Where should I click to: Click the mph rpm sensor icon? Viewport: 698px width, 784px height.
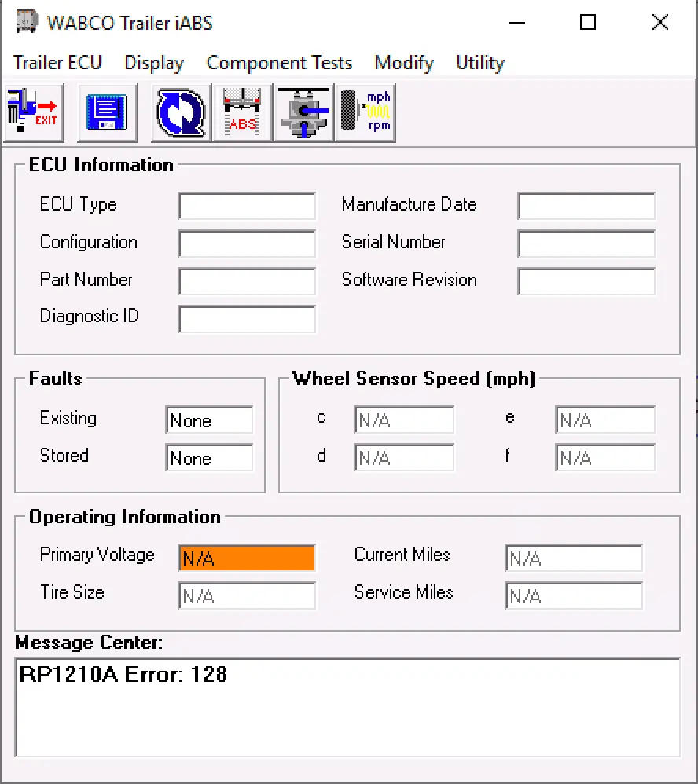pos(366,113)
